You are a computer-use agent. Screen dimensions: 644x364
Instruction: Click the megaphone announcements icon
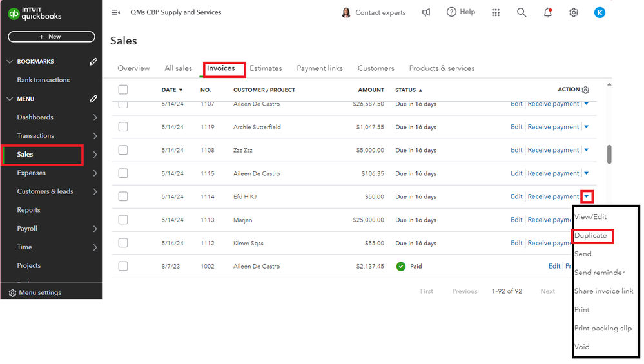(426, 12)
